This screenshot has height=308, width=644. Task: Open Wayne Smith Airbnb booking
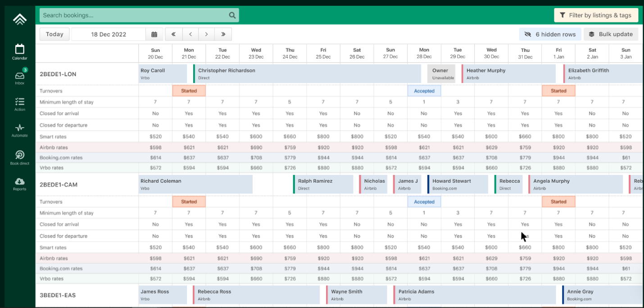point(357,295)
